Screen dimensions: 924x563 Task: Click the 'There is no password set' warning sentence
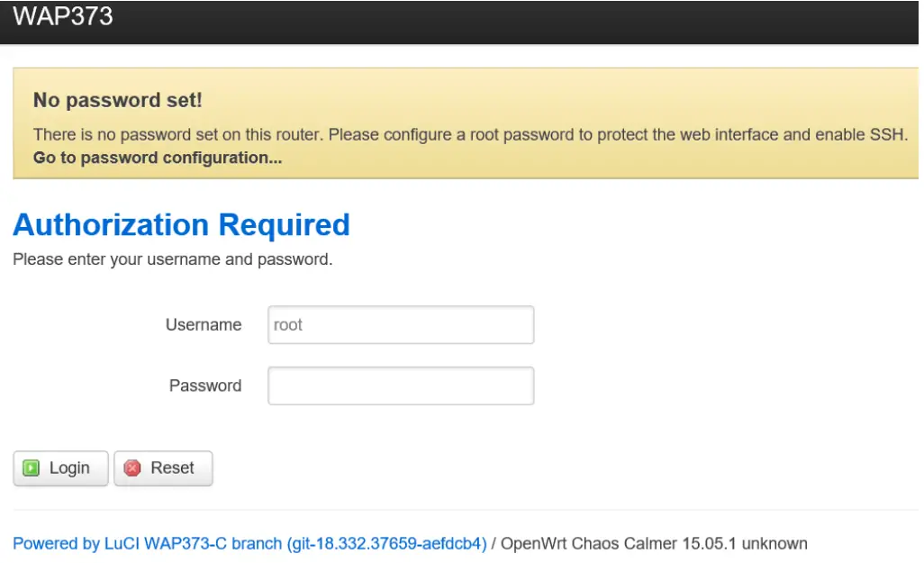click(x=470, y=135)
